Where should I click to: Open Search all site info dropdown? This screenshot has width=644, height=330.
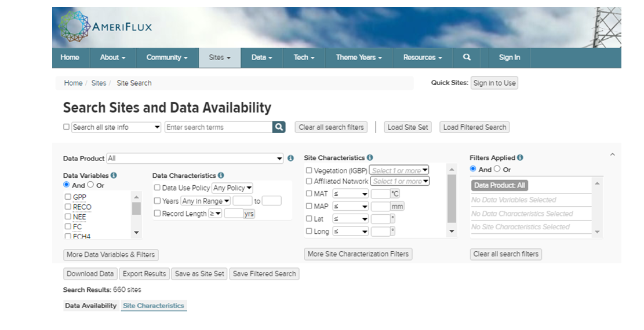(x=116, y=127)
